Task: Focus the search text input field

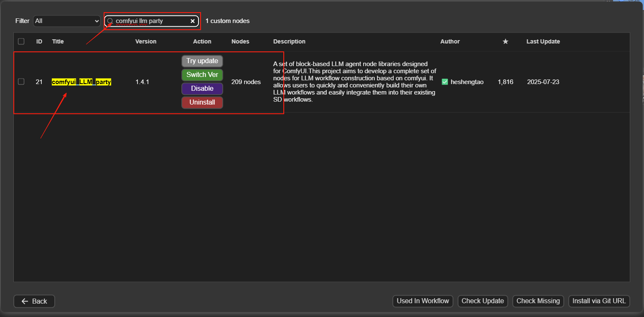Action: [150, 21]
